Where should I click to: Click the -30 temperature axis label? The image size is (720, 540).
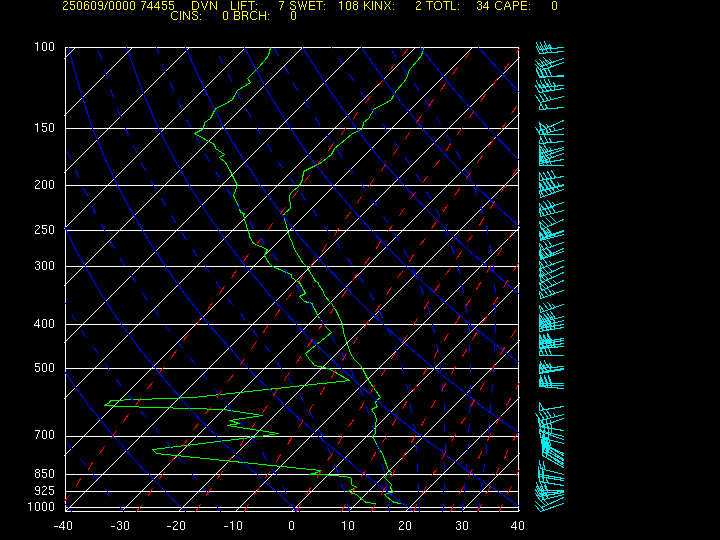coord(120,526)
